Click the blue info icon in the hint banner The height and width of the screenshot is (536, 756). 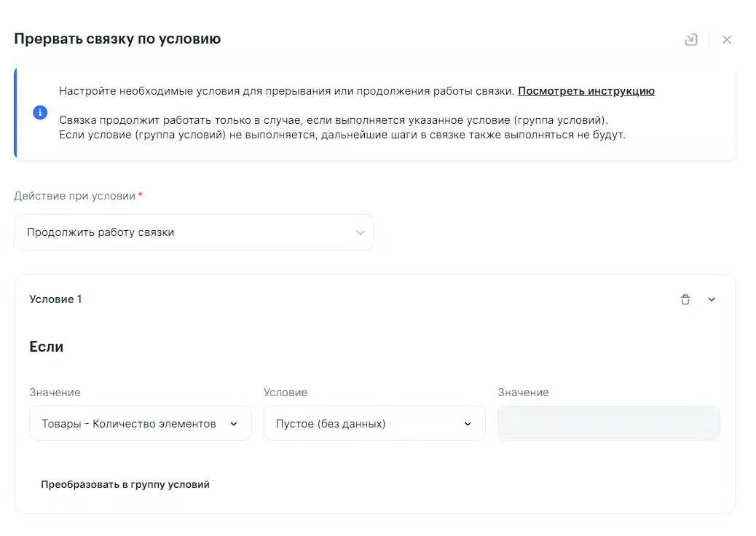pyautogui.click(x=40, y=113)
